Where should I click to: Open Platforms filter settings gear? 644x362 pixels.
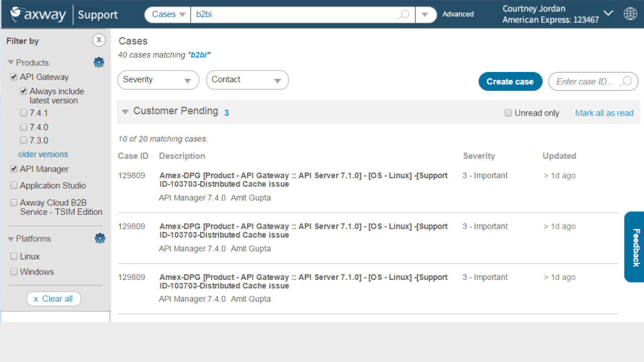100,239
